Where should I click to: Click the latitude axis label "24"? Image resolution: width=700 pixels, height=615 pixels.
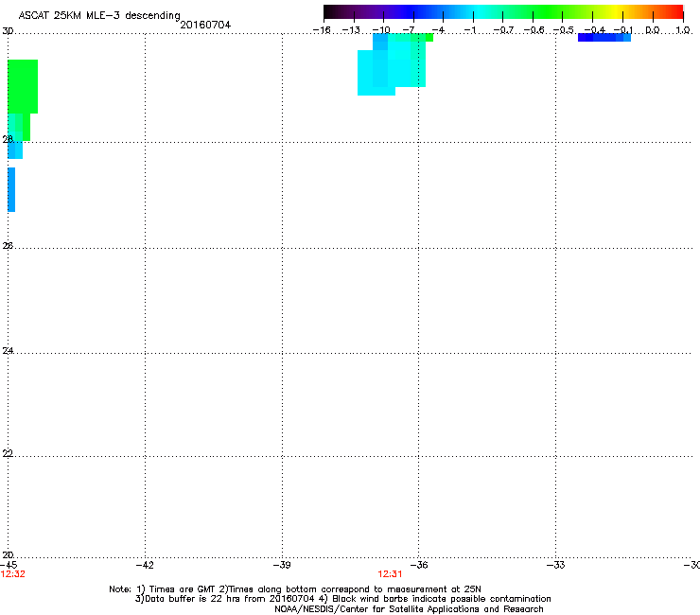[x=8, y=351]
